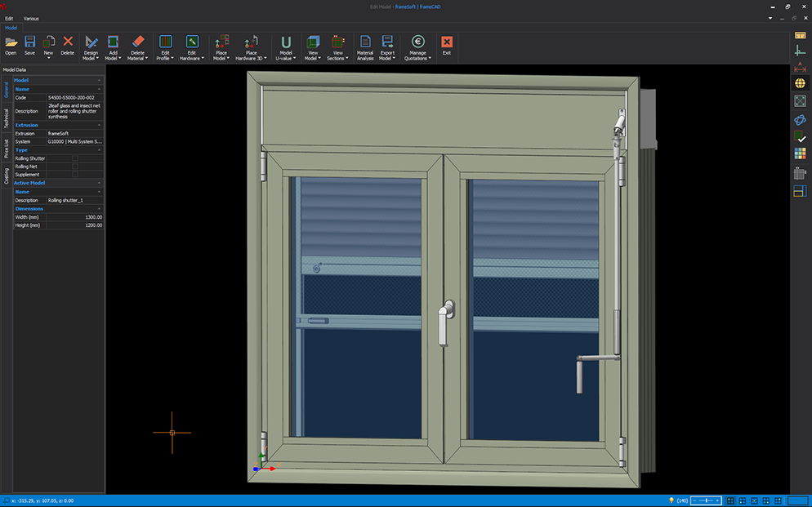Open Manage Quotations euro icon
The height and width of the screenshot is (507, 812).
point(418,42)
